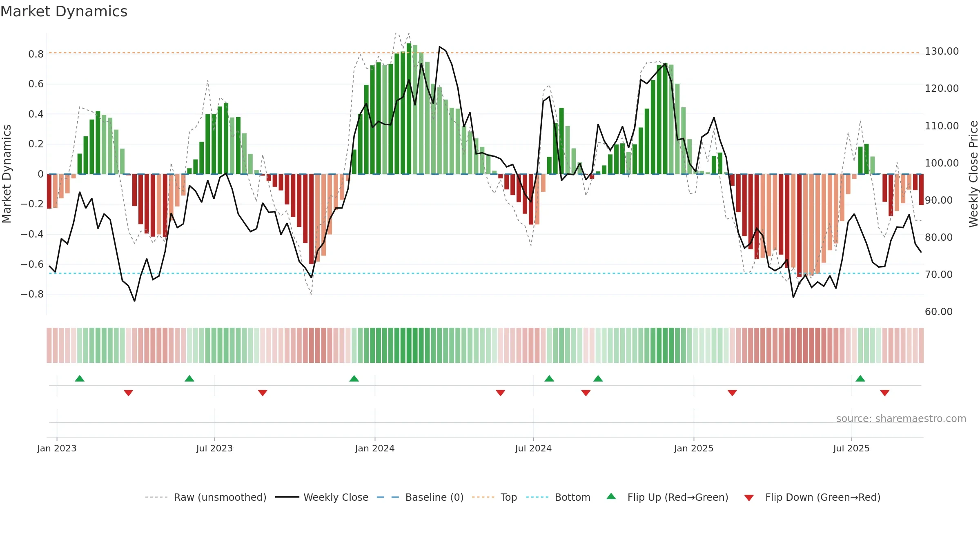This screenshot has width=980, height=551.
Task: Toggle the 'Raw (unsmoothed)' legend label
Action: pyautogui.click(x=220, y=498)
